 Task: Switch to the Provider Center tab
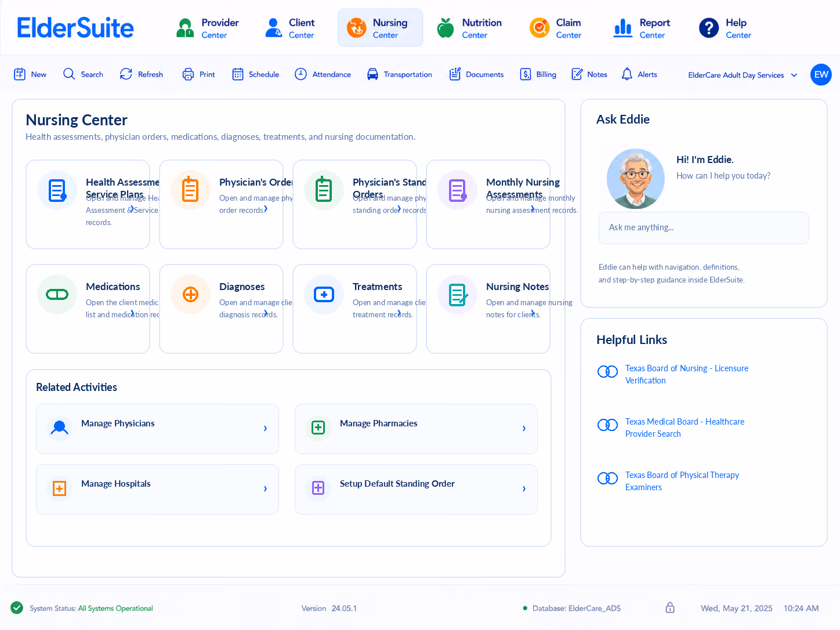coord(208,28)
